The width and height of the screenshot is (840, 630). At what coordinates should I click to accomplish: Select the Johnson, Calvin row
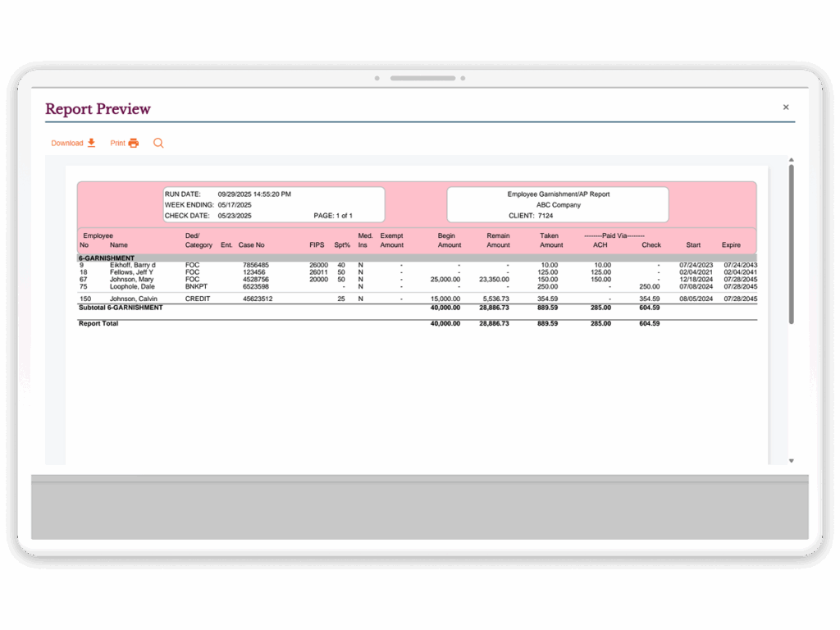click(x=418, y=299)
